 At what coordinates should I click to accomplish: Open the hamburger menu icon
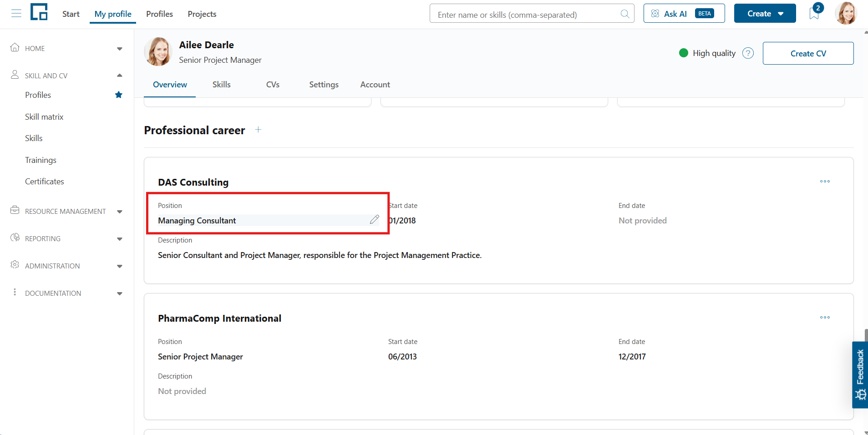point(16,14)
